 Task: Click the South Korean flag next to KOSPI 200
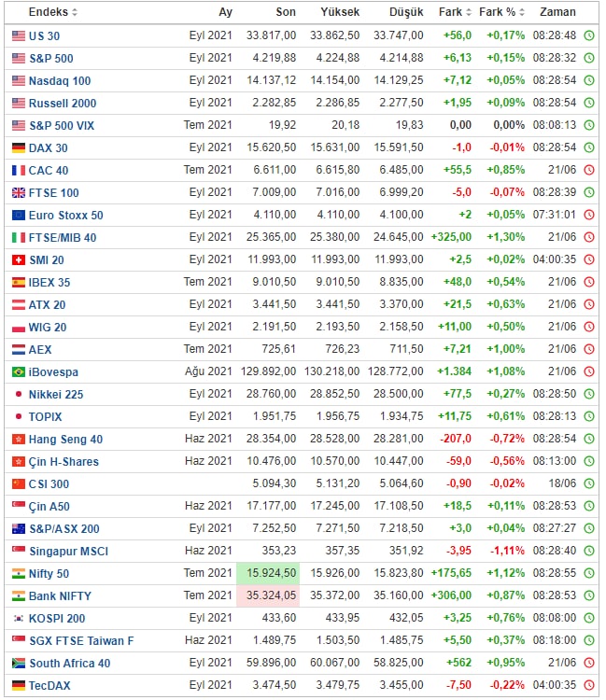[19, 618]
